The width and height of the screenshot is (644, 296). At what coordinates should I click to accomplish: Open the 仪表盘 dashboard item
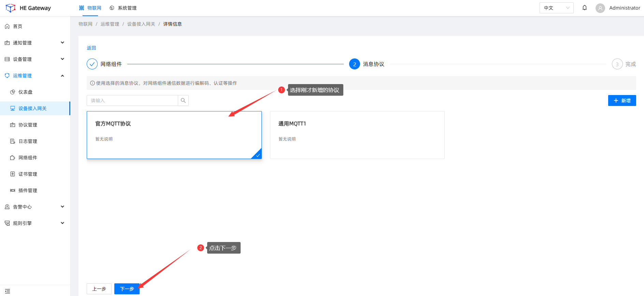coord(25,92)
